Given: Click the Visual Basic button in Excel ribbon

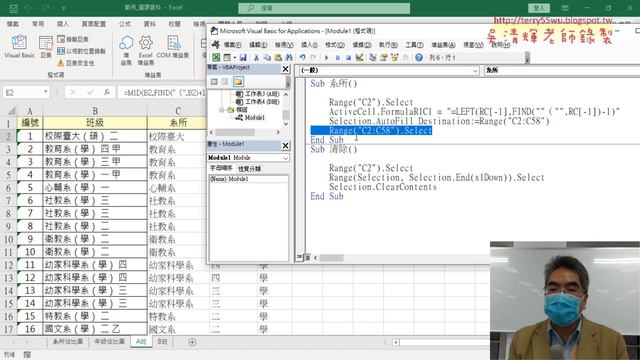Looking at the screenshot, I should point(19,47).
